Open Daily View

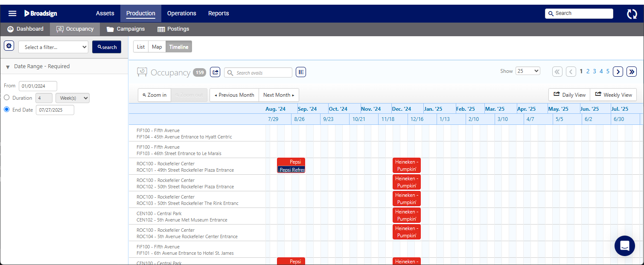[x=569, y=95]
